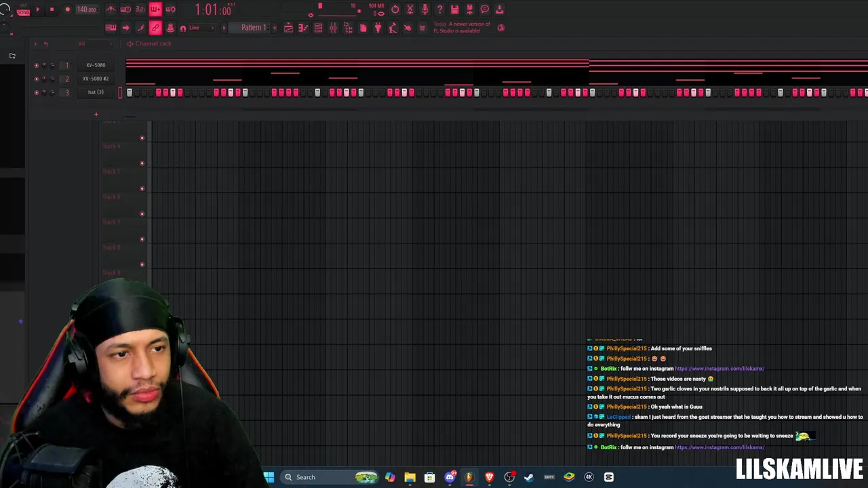The width and height of the screenshot is (868, 488).
Task: Open the content library cart icon
Action: click(422, 28)
